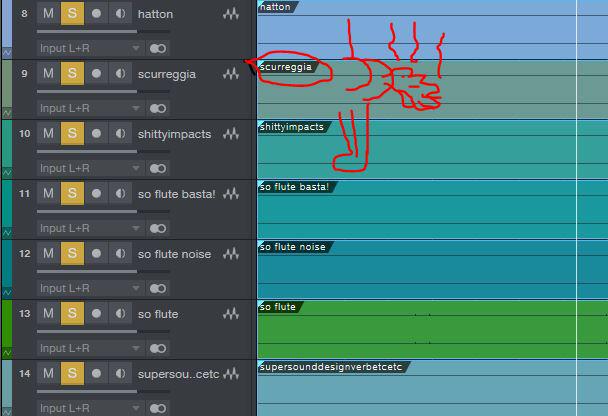This screenshot has height=416, width=608.
Task: Open the Input L+R dropdown on track 13
Action: click(90, 348)
